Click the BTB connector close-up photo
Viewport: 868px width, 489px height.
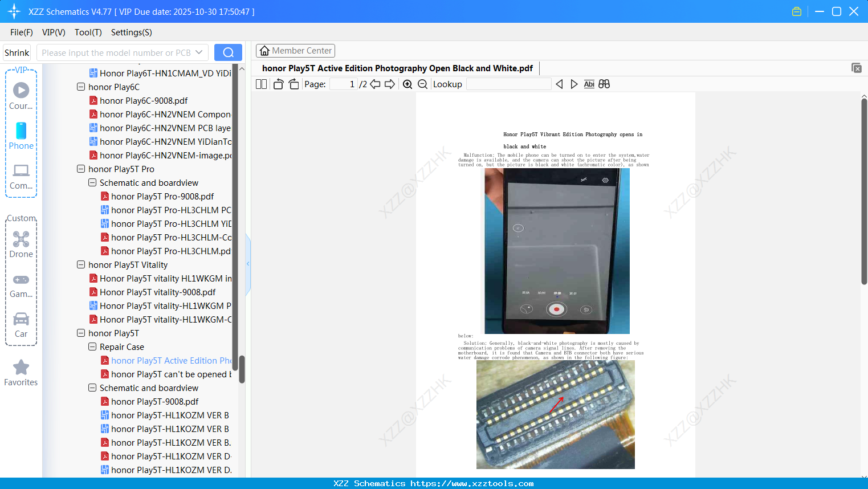556,414
